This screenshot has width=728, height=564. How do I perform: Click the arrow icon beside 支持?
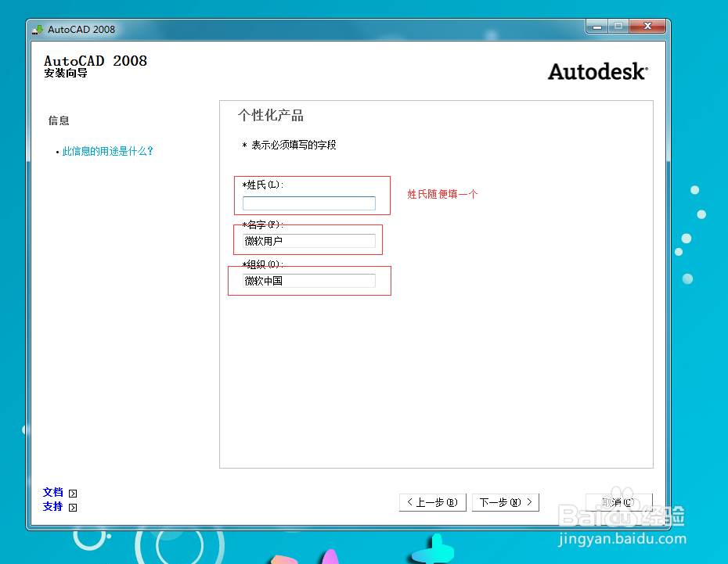[73, 508]
